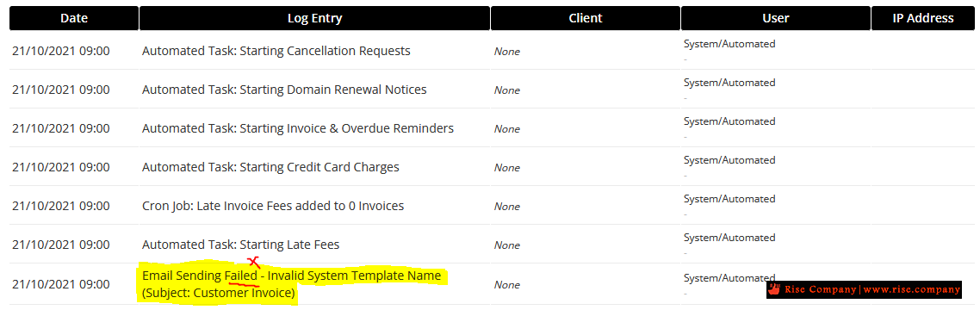
Task: Select the Starting Credit Card Charges entry
Action: point(270,167)
